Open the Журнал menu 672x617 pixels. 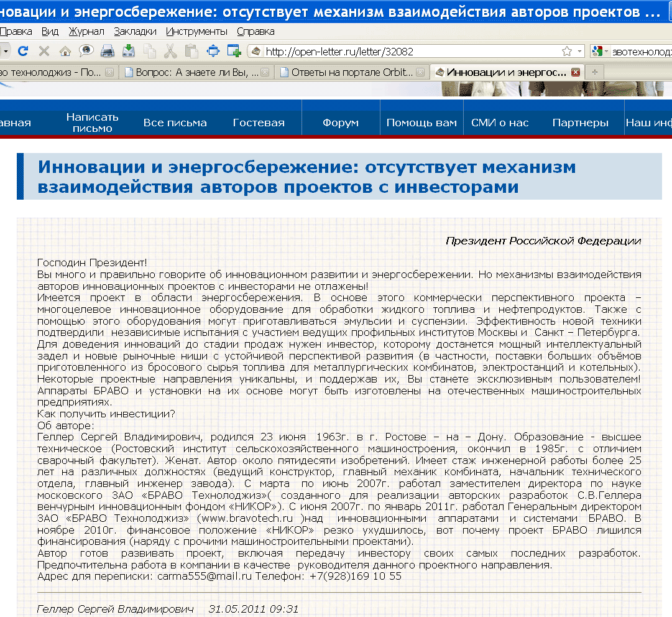click(86, 31)
